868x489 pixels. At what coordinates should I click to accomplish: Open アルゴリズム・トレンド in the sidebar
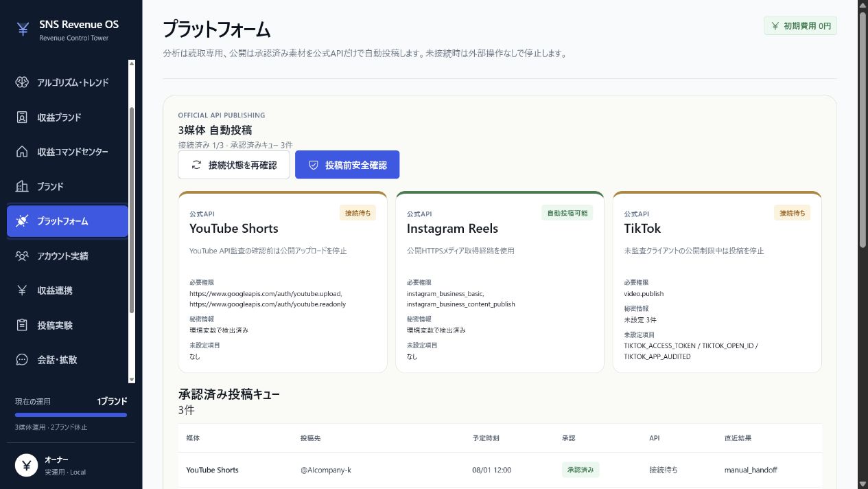click(67, 82)
